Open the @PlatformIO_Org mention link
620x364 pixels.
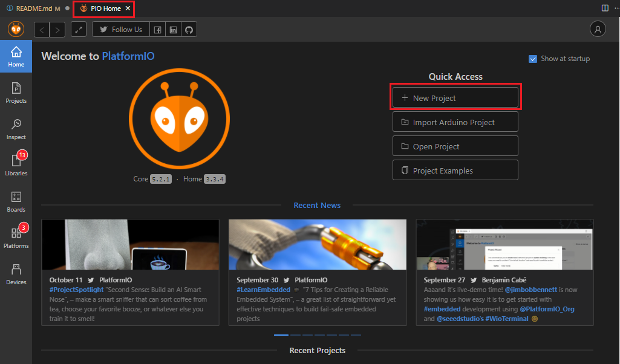tap(547, 309)
